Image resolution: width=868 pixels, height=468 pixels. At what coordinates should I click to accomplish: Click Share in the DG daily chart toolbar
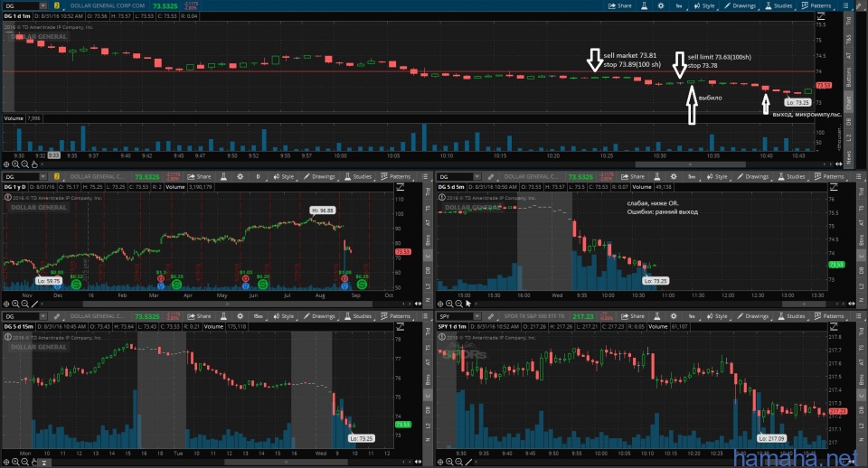199,176
